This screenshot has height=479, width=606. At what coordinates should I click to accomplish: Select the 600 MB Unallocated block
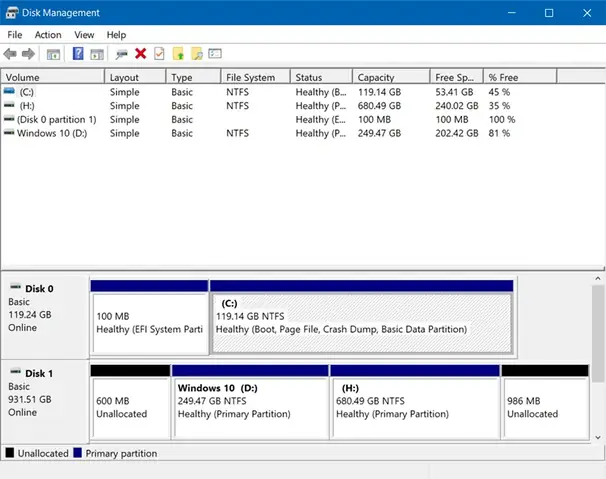click(x=130, y=402)
